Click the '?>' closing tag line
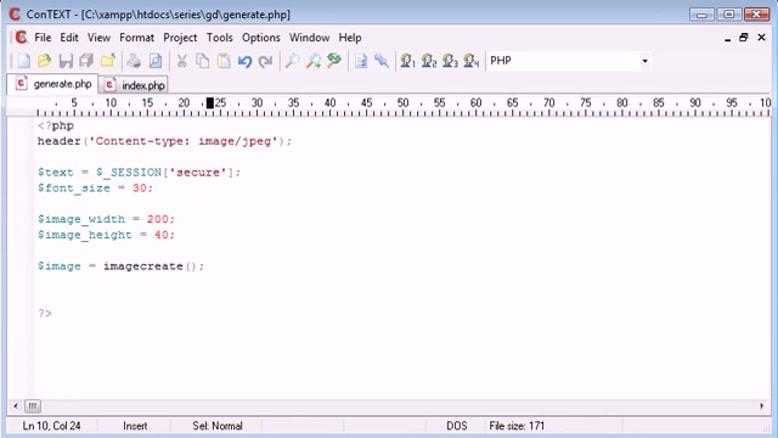Image resolution: width=778 pixels, height=438 pixels. tap(45, 313)
